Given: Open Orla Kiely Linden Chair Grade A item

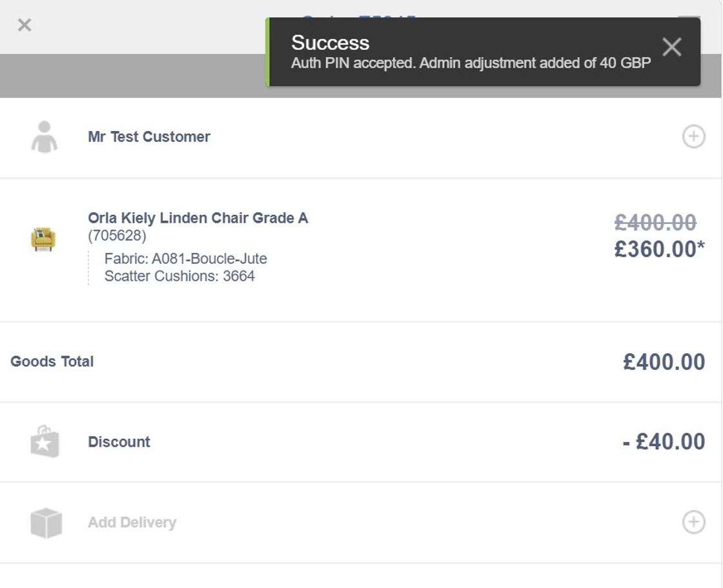Looking at the screenshot, I should tap(198, 218).
